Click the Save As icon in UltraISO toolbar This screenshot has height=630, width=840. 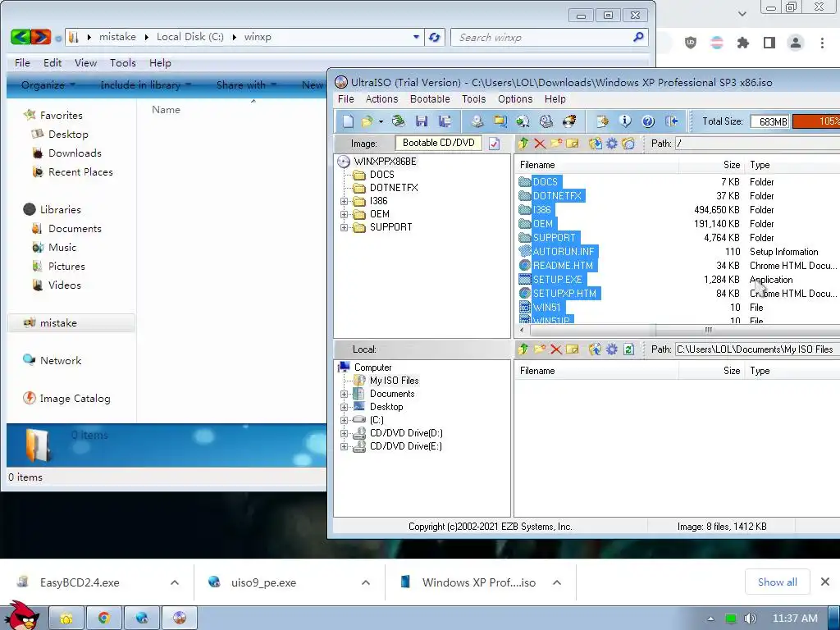pos(445,121)
